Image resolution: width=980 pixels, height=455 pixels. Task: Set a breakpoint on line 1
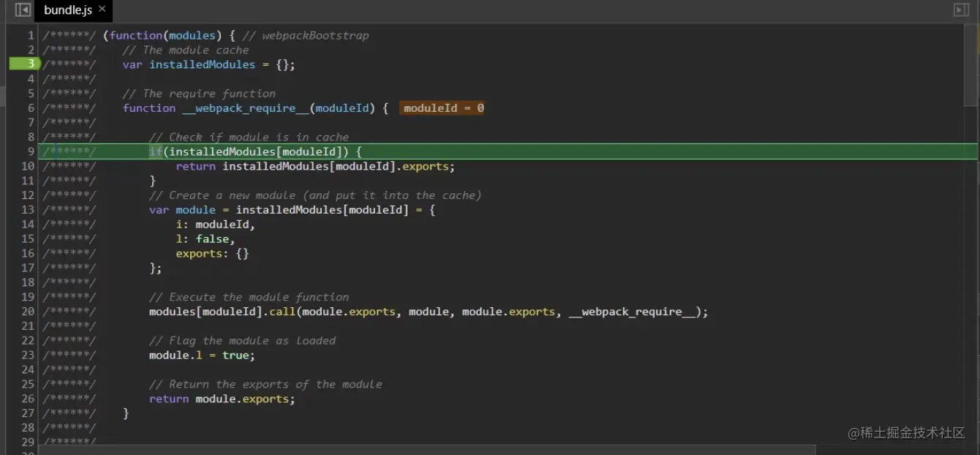[31, 35]
